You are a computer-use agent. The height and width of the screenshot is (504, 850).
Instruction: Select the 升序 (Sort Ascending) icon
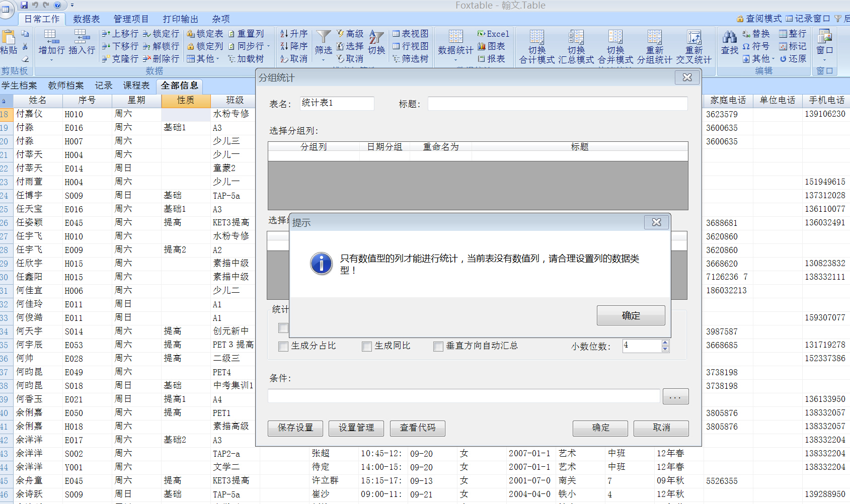(x=293, y=33)
